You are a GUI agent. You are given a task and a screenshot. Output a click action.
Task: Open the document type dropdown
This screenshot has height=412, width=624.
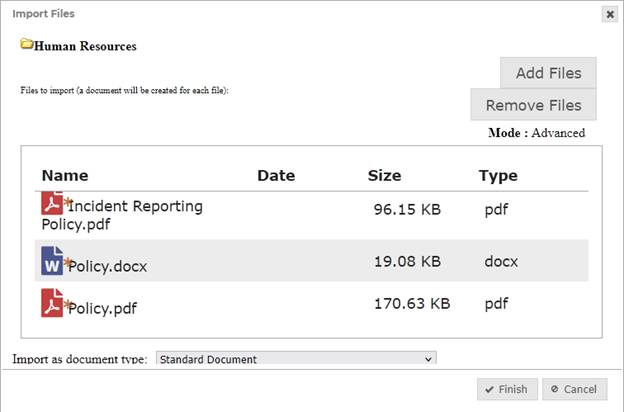coord(296,358)
